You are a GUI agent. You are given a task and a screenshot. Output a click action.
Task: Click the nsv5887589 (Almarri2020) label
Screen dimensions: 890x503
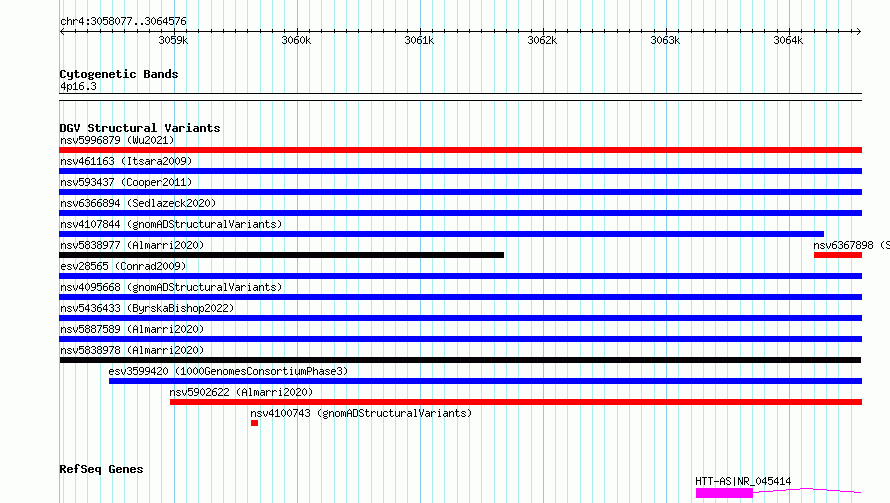(132, 329)
